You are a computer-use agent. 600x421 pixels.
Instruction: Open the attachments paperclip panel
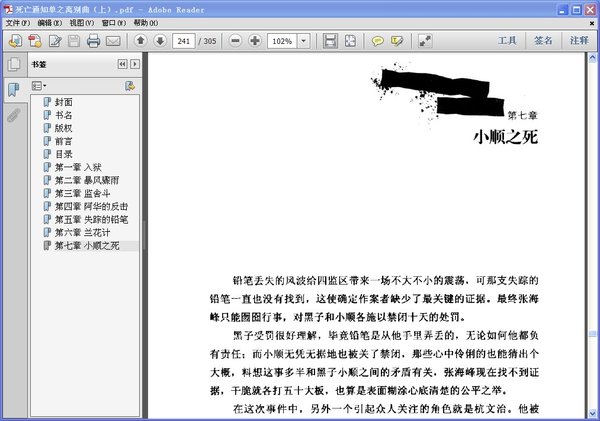tap(14, 115)
